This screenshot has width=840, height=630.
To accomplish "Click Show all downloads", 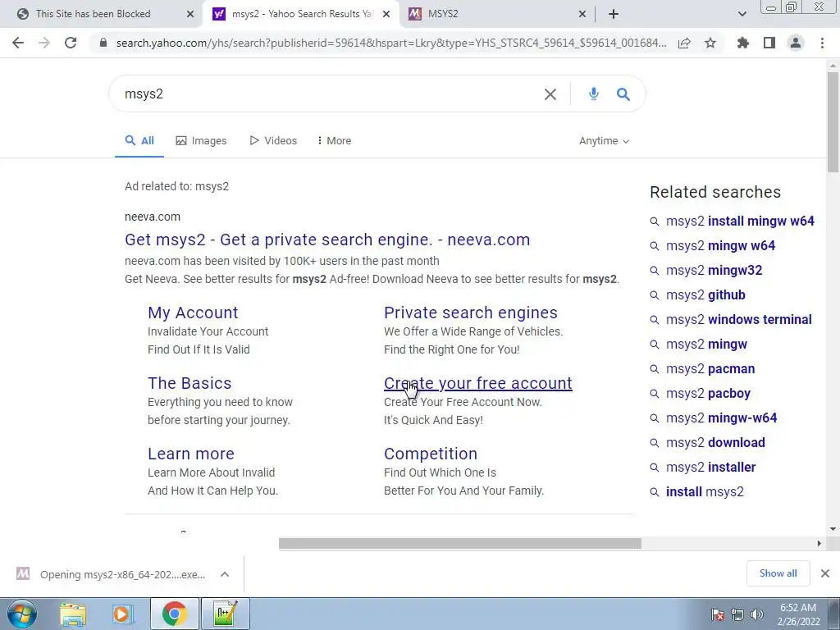I will click(778, 573).
